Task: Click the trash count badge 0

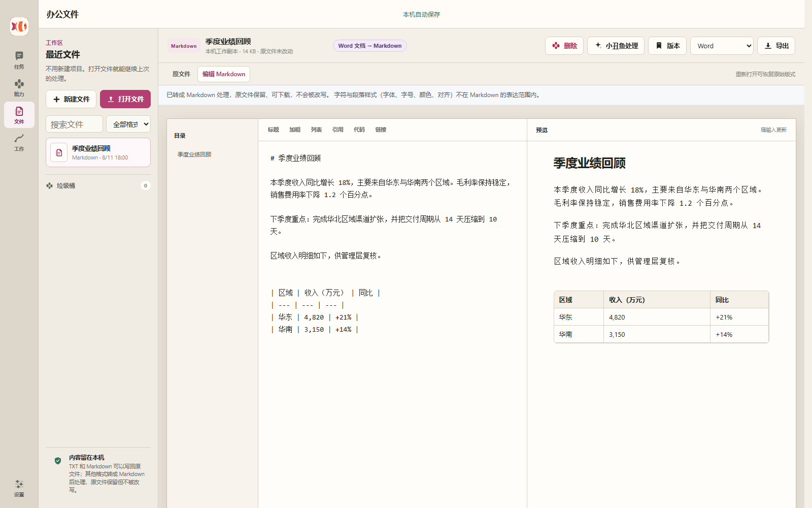Action: (146, 186)
